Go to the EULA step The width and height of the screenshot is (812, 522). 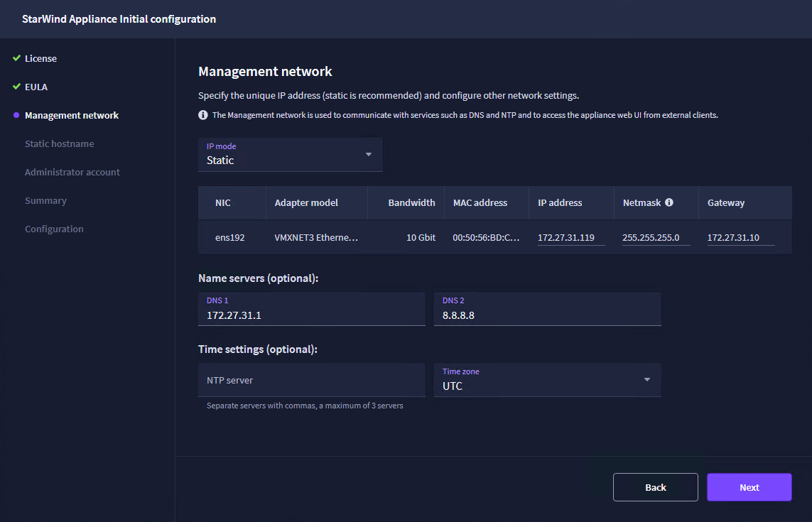[36, 87]
